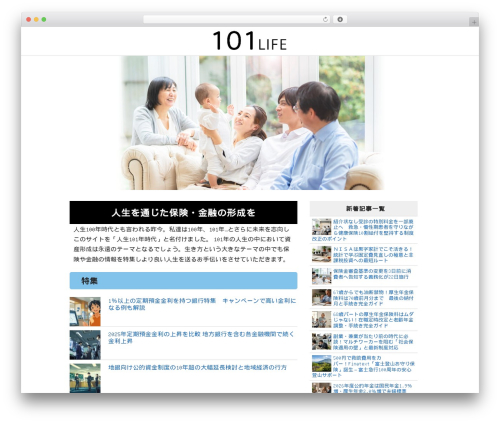Click the 101 LIFE site logo
The width and height of the screenshot is (500, 423).
tap(249, 41)
